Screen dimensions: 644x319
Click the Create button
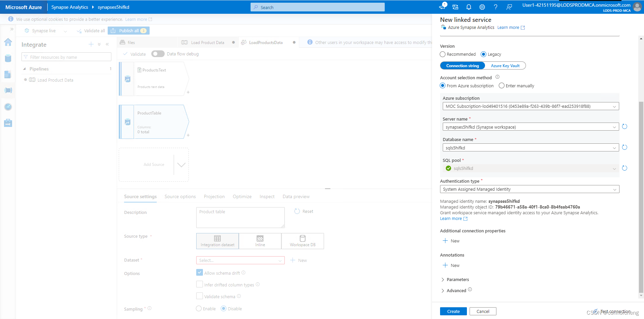pos(453,311)
